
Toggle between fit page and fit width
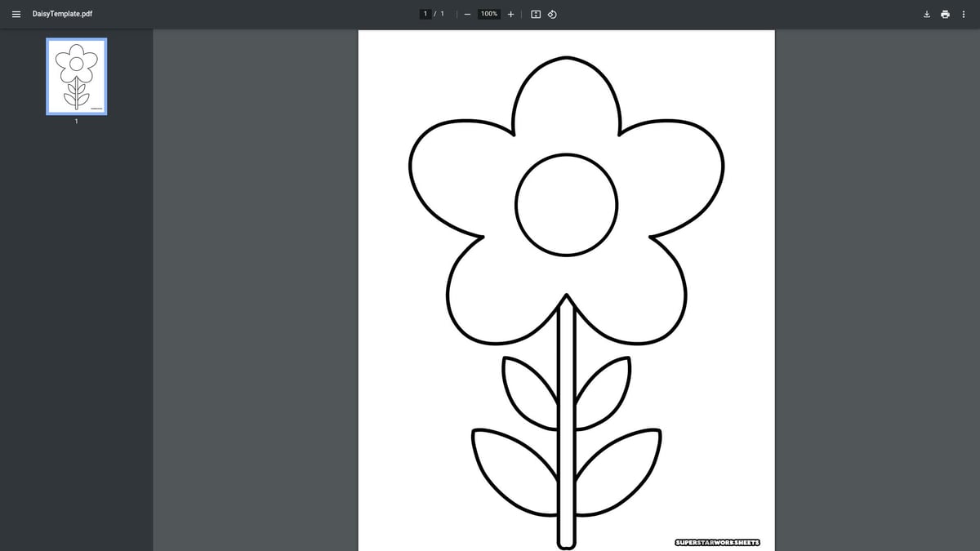(534, 14)
